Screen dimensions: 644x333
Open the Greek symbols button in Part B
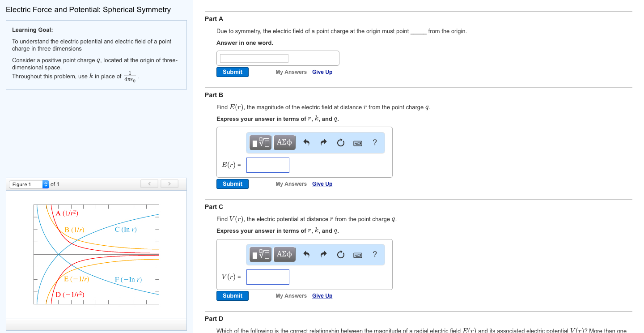coord(284,142)
